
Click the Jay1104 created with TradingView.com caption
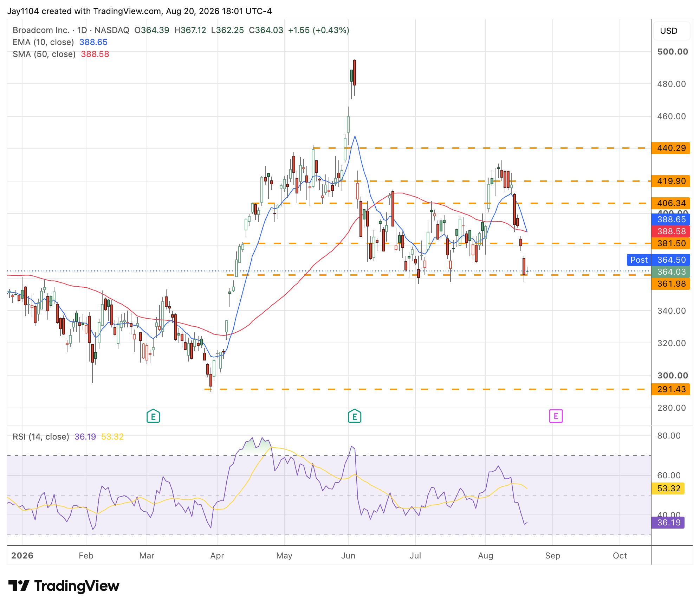point(140,11)
